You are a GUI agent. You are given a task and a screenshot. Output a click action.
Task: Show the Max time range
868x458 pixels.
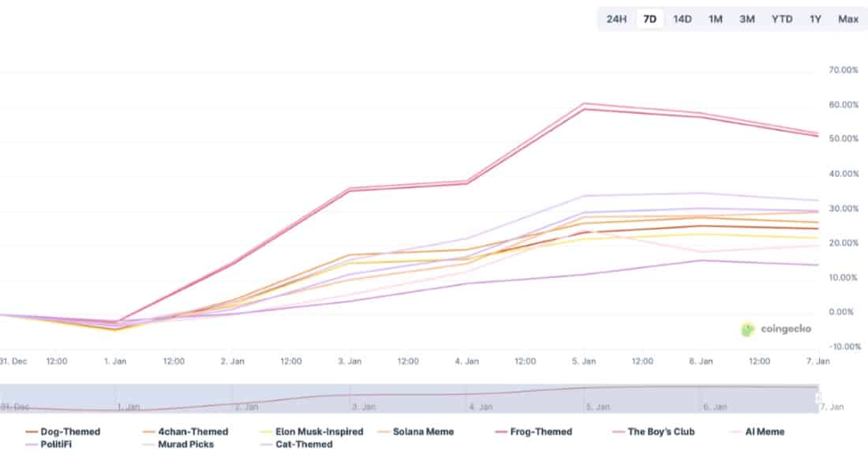click(848, 19)
